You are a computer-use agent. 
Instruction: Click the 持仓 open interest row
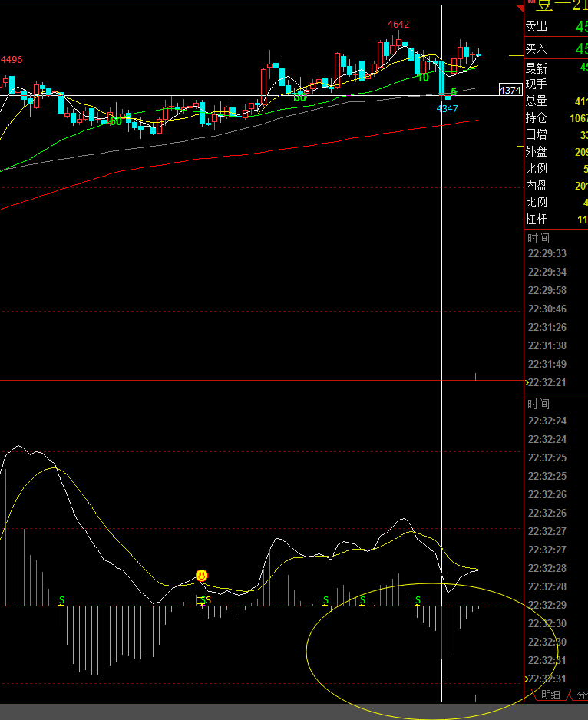click(556, 118)
